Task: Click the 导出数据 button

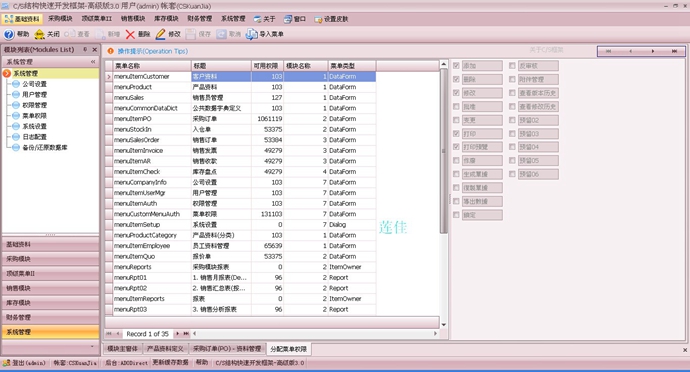Action: click(482, 201)
